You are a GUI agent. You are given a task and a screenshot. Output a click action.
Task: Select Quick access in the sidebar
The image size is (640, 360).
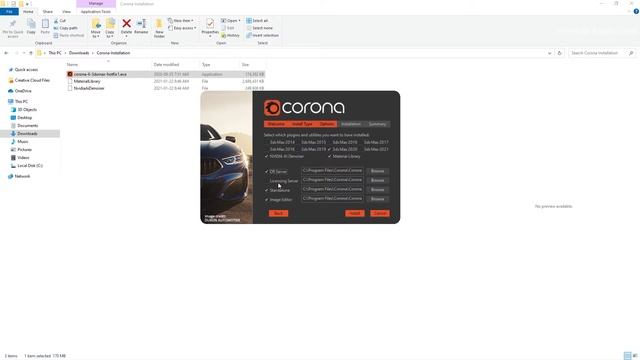click(26, 70)
